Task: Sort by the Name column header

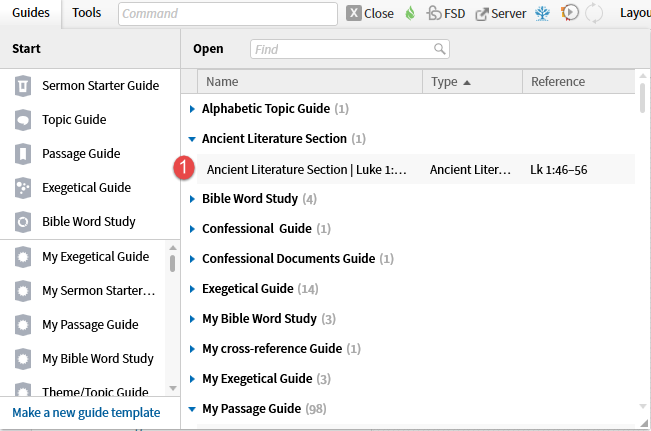Action: [x=310, y=82]
